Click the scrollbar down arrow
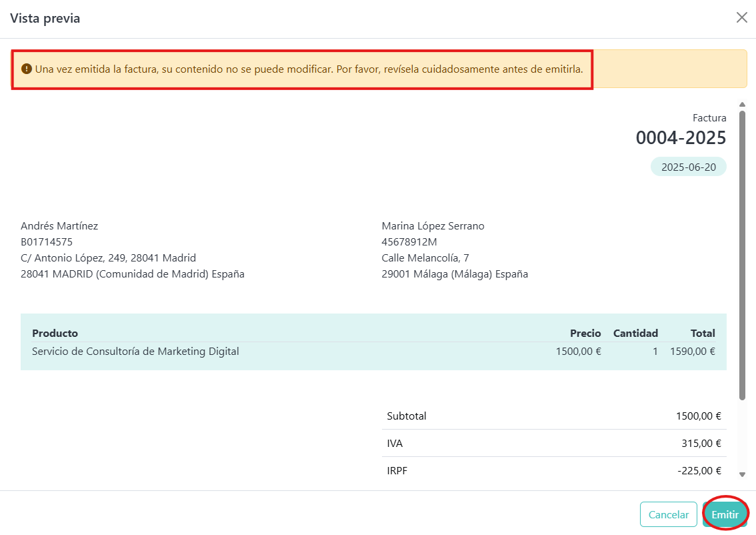756x535 pixels. pyautogui.click(x=742, y=474)
